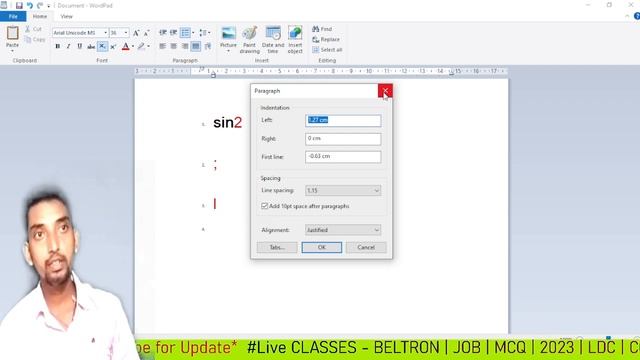This screenshot has width=640, height=360.
Task: Start a bulleted list icon
Action: pos(185,33)
